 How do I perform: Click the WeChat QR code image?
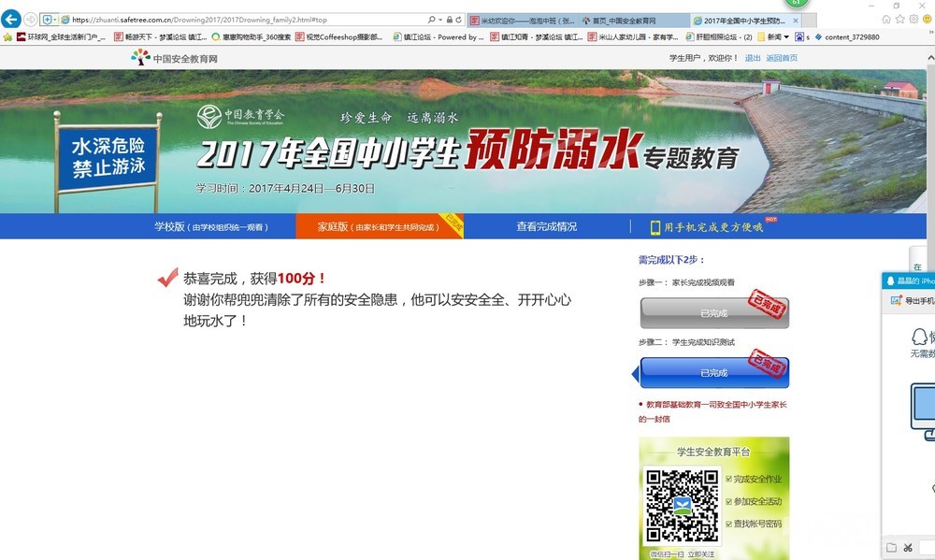coord(683,506)
